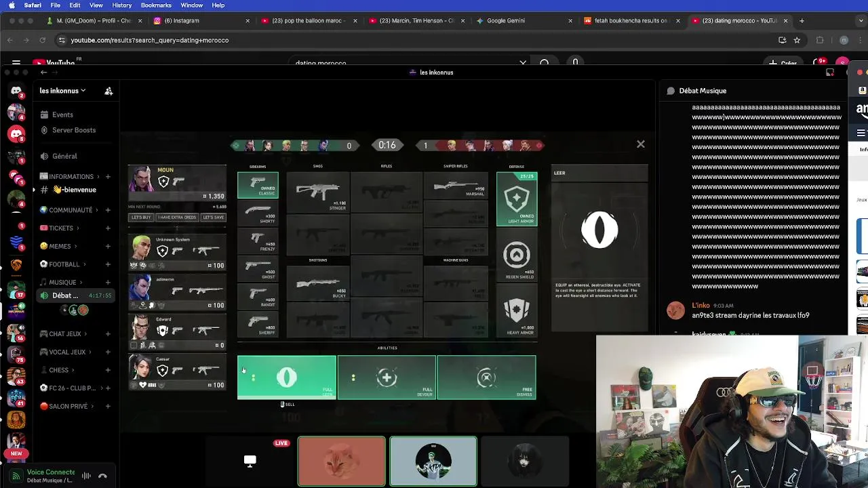Viewport: 868px width, 488px height.
Task: Click the I HAVE EXTRA CREDS button
Action: pos(177,218)
